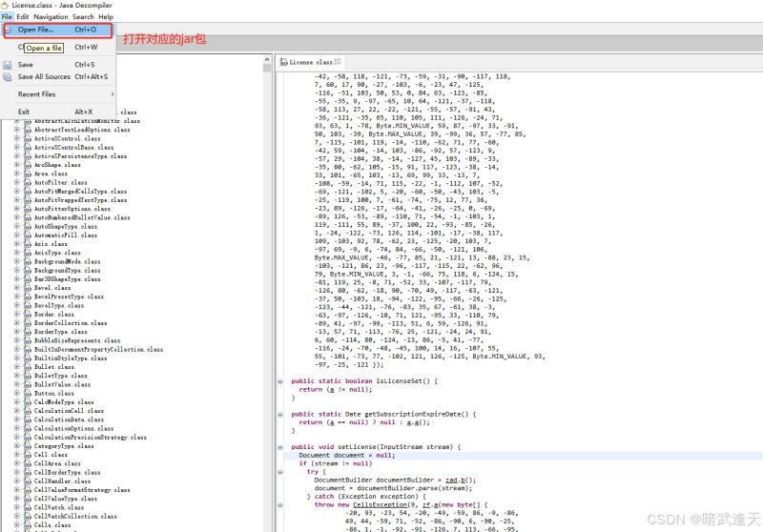The height and width of the screenshot is (532, 763).
Task: Click the tree panel scrollbar up arrow
Action: click(267, 59)
